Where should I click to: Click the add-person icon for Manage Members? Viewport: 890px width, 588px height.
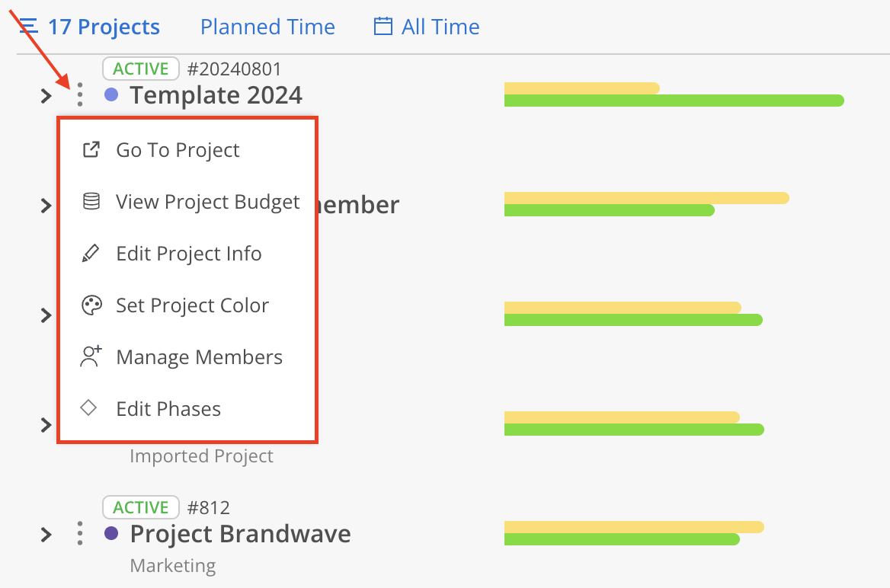tap(91, 357)
